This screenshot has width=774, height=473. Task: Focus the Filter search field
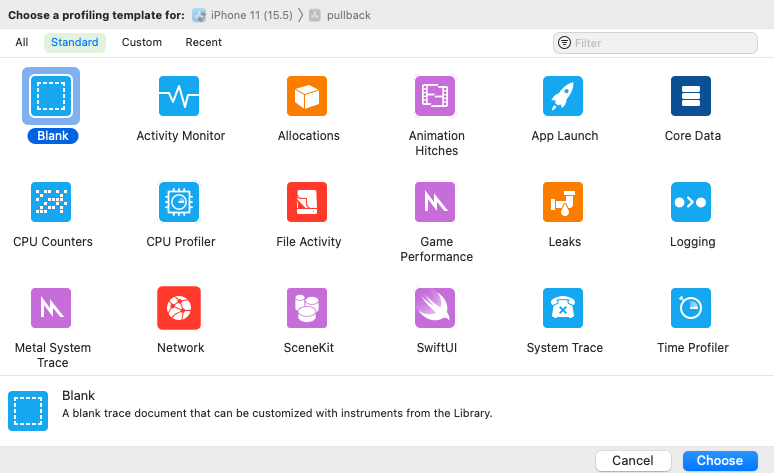[655, 43]
